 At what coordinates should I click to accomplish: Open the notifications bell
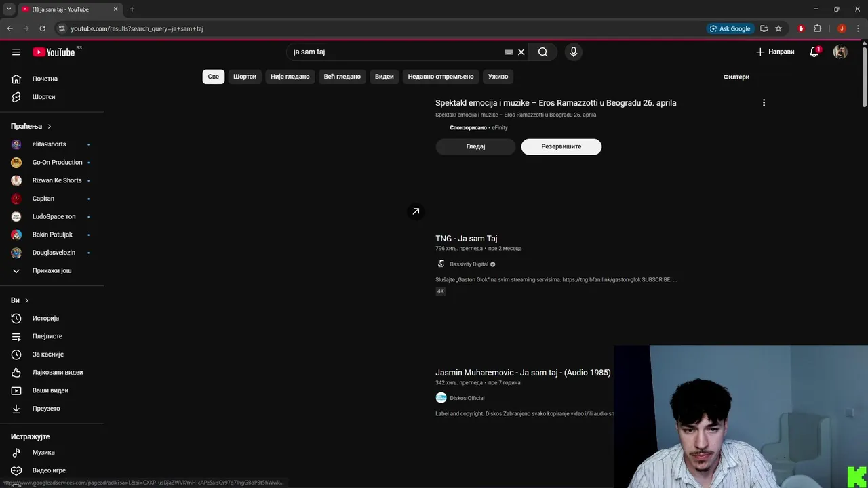(814, 52)
